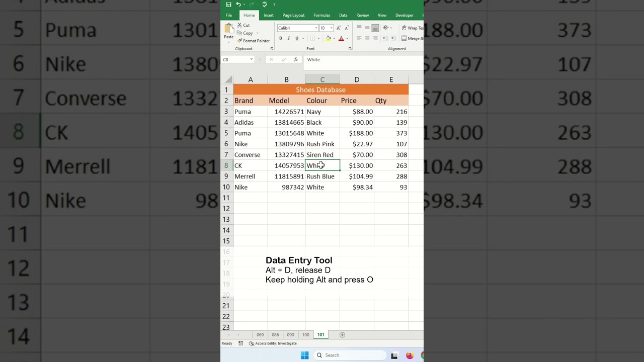Expand the Copy options arrow
The height and width of the screenshot is (362, 644).
257,33
